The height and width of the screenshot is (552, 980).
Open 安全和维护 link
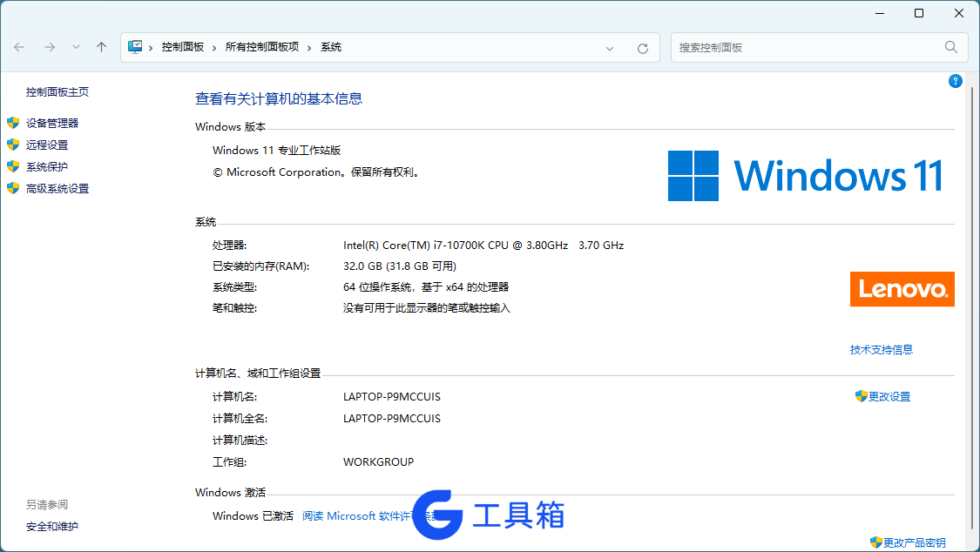[52, 527]
